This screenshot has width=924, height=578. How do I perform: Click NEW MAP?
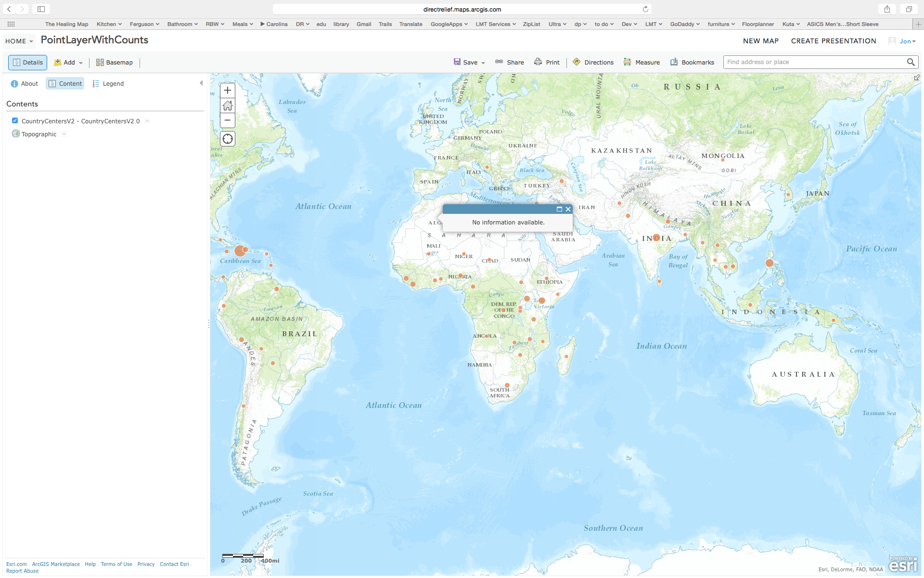click(761, 41)
